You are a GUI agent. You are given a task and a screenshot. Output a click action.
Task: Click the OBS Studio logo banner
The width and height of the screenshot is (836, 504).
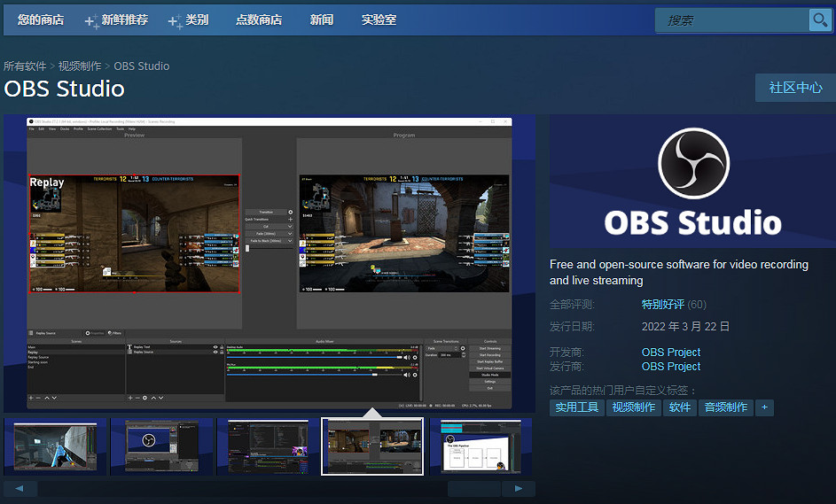click(x=691, y=182)
